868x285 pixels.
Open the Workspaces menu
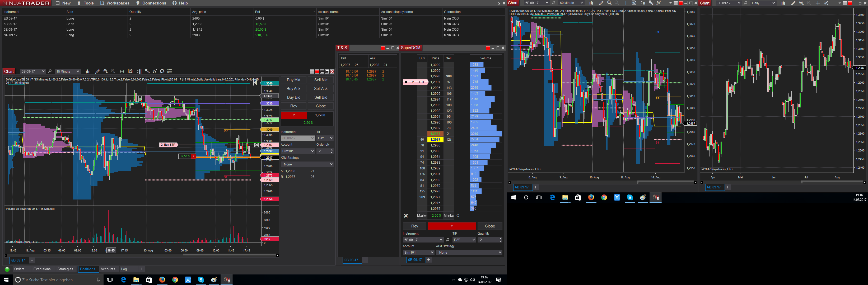115,3
